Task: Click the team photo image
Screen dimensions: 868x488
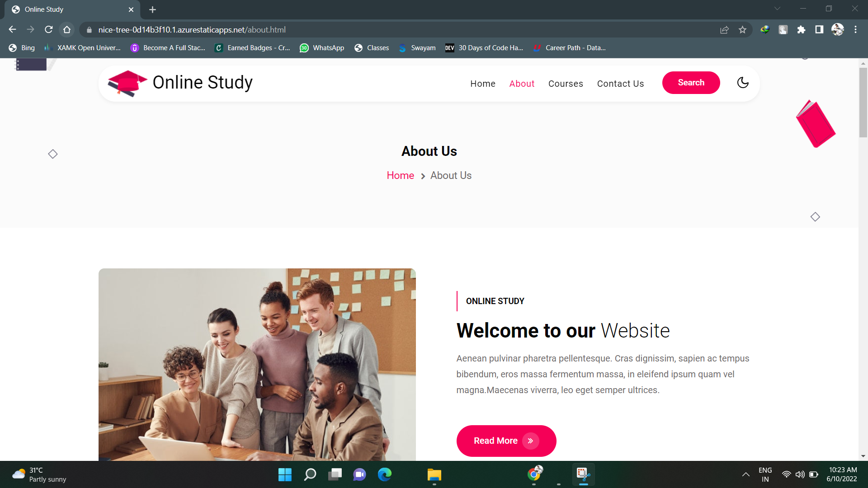Action: click(x=257, y=365)
